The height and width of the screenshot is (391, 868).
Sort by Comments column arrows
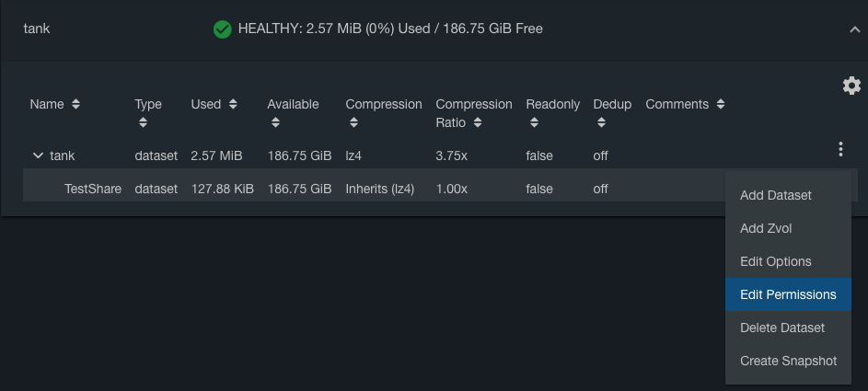click(721, 105)
